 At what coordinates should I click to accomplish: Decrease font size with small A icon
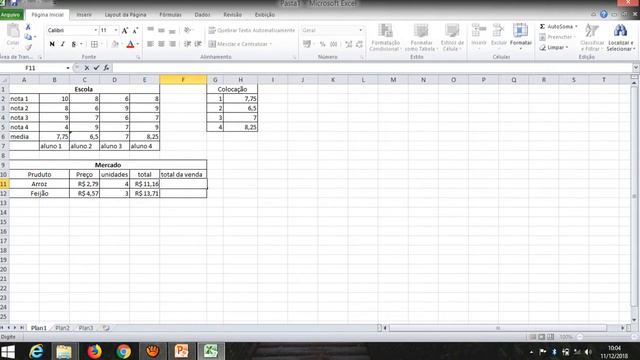coord(135,30)
